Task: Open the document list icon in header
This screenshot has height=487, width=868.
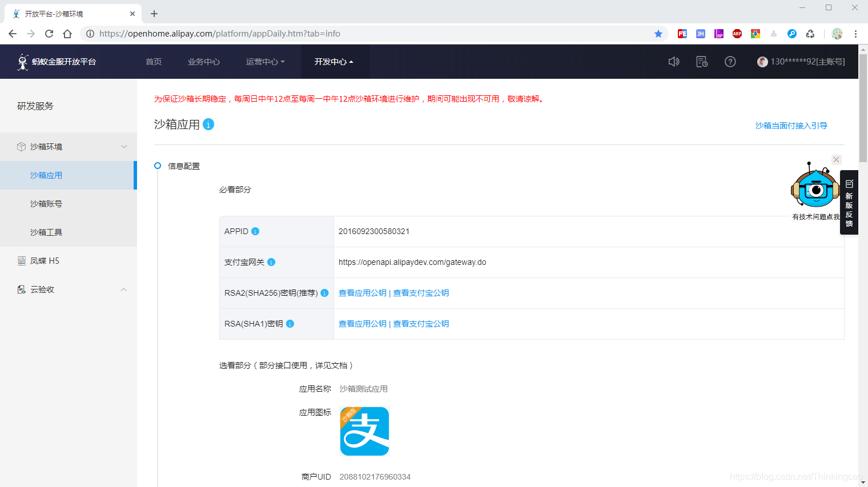Action: pos(702,62)
